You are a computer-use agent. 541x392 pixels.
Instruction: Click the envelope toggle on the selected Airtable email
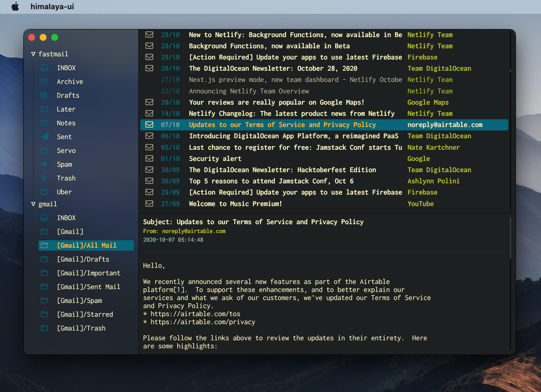click(149, 124)
